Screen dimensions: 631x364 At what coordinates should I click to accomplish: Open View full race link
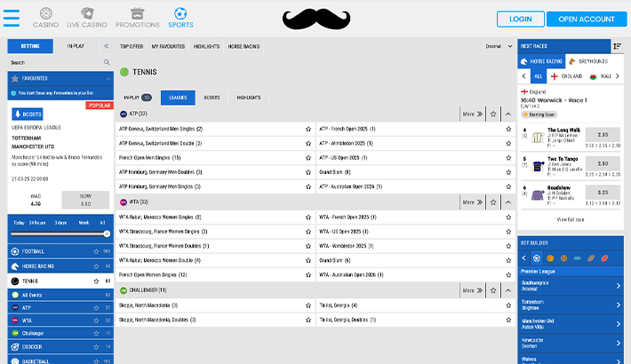(571, 219)
